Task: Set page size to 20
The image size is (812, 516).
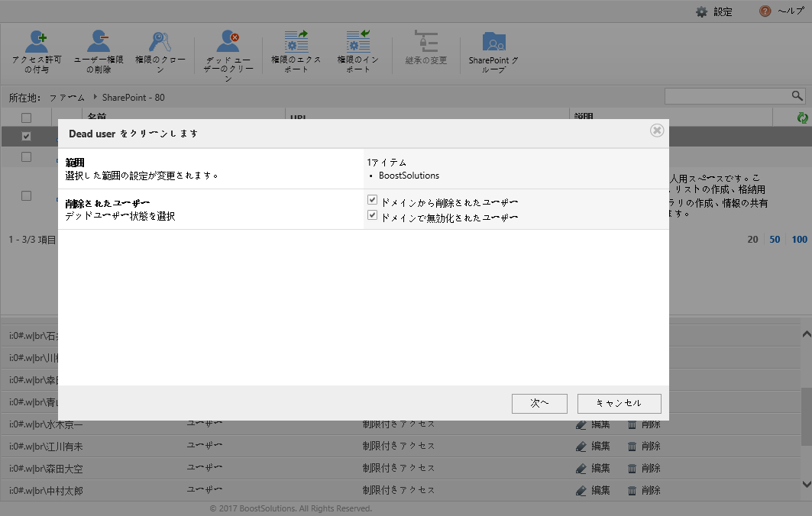Action: coord(753,239)
